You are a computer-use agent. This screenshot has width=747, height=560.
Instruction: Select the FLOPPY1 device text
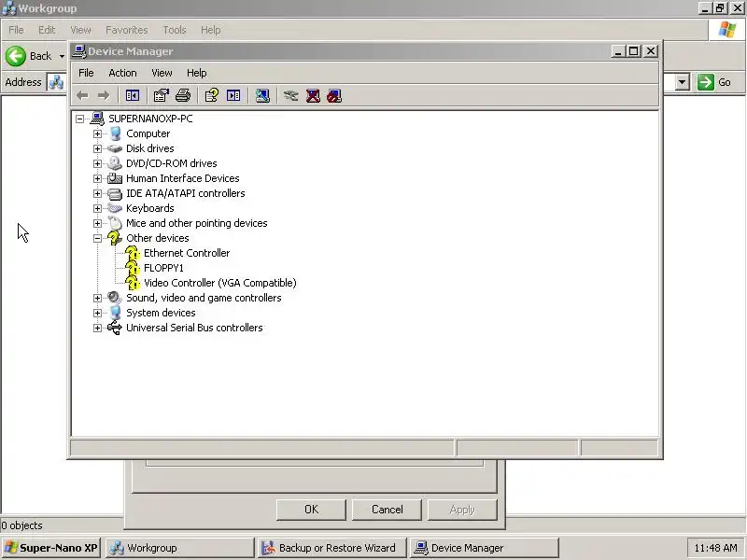(x=163, y=268)
